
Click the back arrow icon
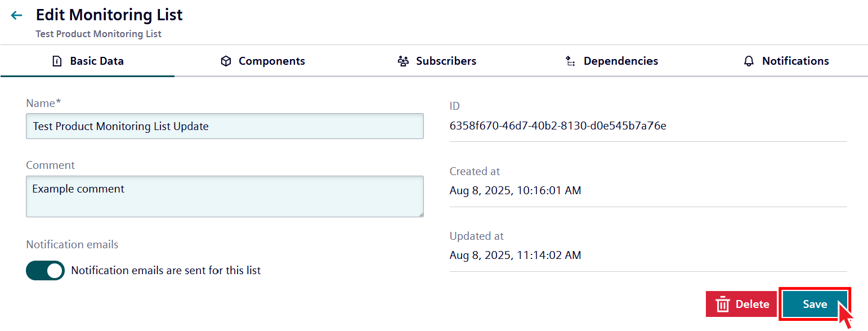click(17, 16)
